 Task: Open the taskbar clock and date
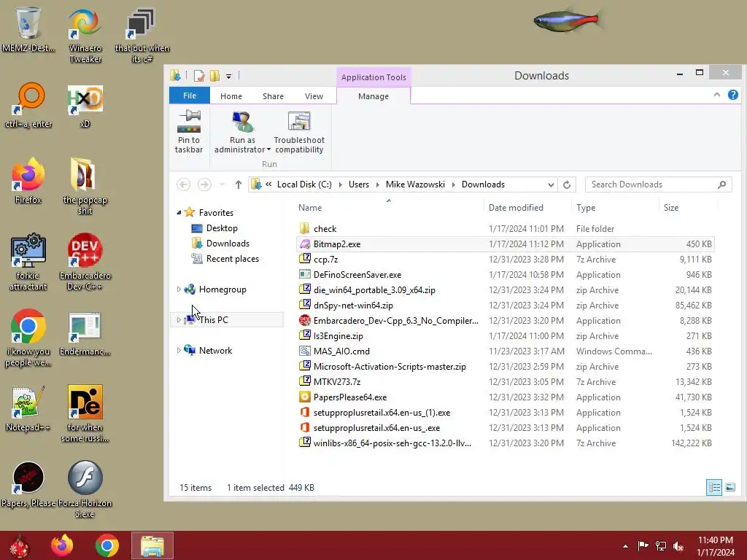pos(716,546)
